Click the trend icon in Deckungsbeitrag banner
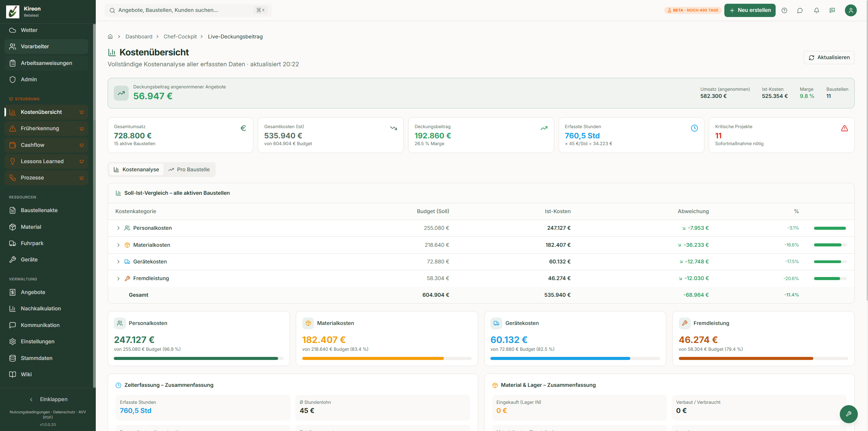Image resolution: width=868 pixels, height=431 pixels. [121, 93]
